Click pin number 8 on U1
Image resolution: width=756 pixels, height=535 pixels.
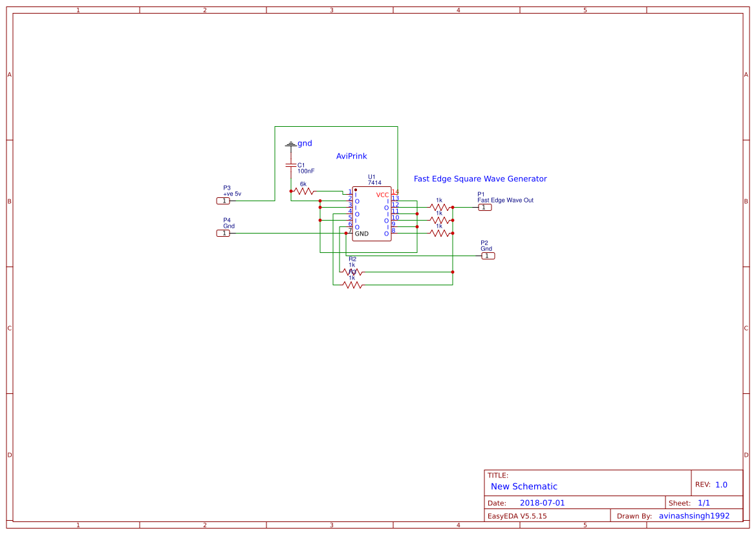coord(393,230)
